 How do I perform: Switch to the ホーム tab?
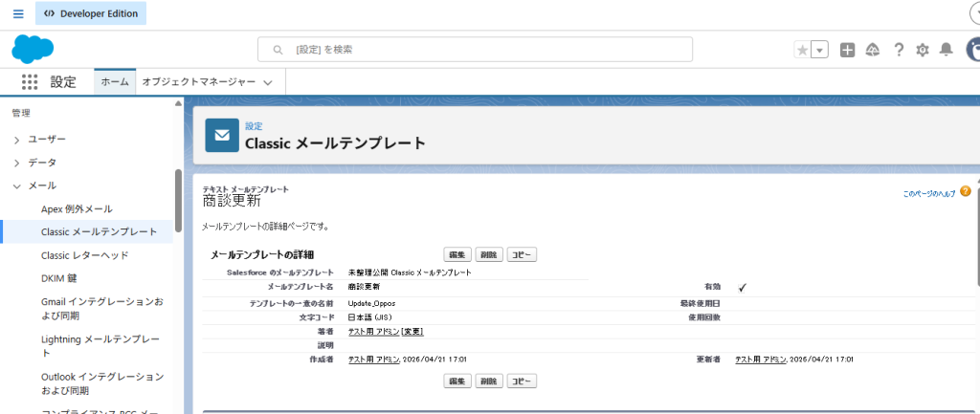click(115, 82)
